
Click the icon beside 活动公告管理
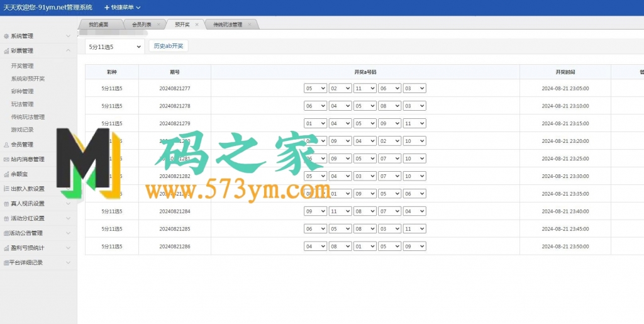coord(6,233)
